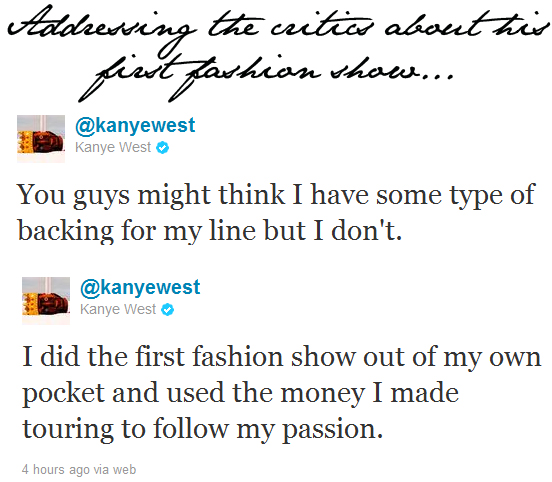Click 'I did' at the start of the second tweet
Image resolution: width=552 pixels, height=482 pixels.
[50, 356]
